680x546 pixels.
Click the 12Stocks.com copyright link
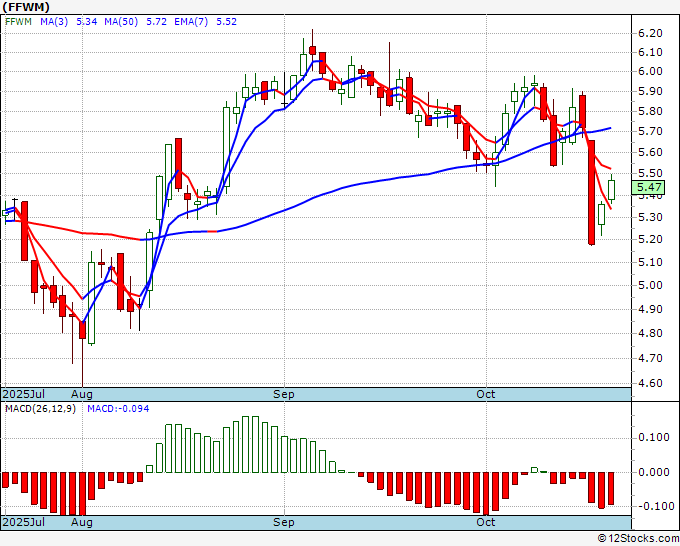(x=638, y=539)
